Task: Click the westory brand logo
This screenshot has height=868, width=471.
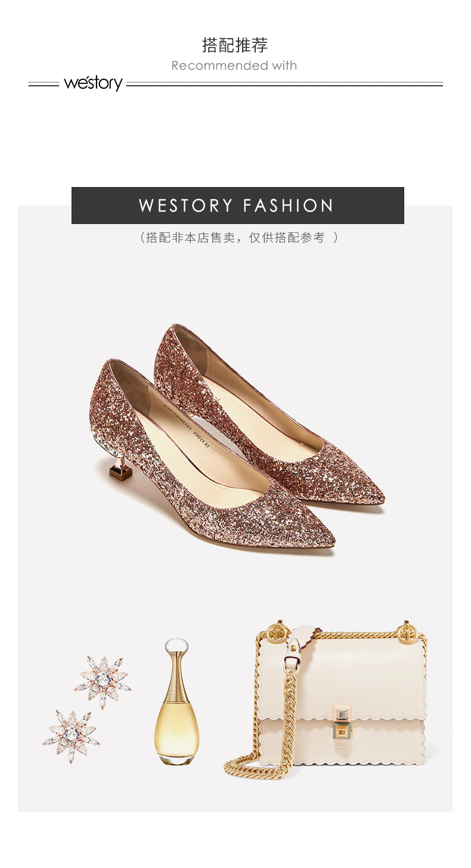Action: 93,83
